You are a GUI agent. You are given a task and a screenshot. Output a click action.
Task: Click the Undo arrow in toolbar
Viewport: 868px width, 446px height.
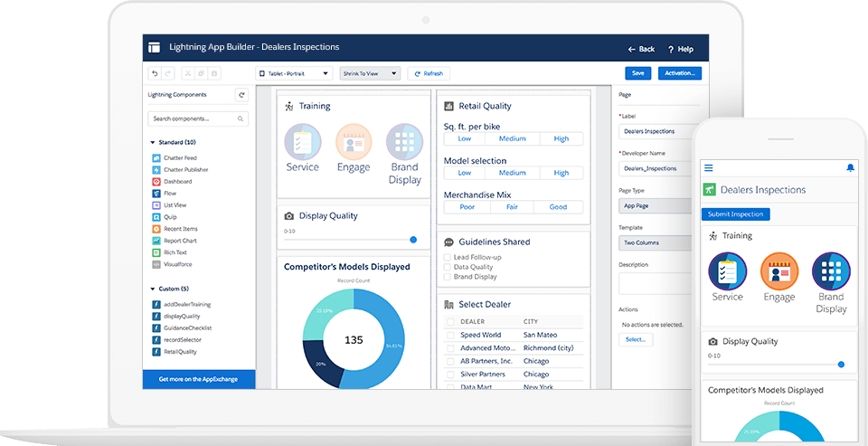(155, 73)
